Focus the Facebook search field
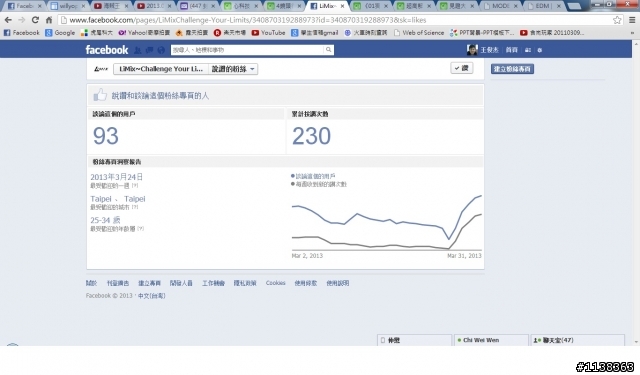This screenshot has width=640, height=375. tap(247, 50)
